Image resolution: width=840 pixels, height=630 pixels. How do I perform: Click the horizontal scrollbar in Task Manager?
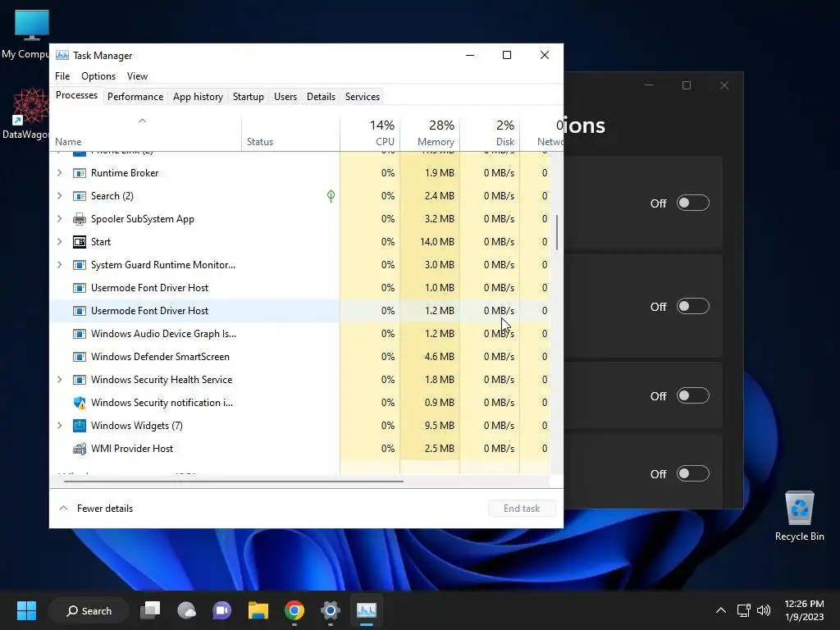click(x=233, y=482)
